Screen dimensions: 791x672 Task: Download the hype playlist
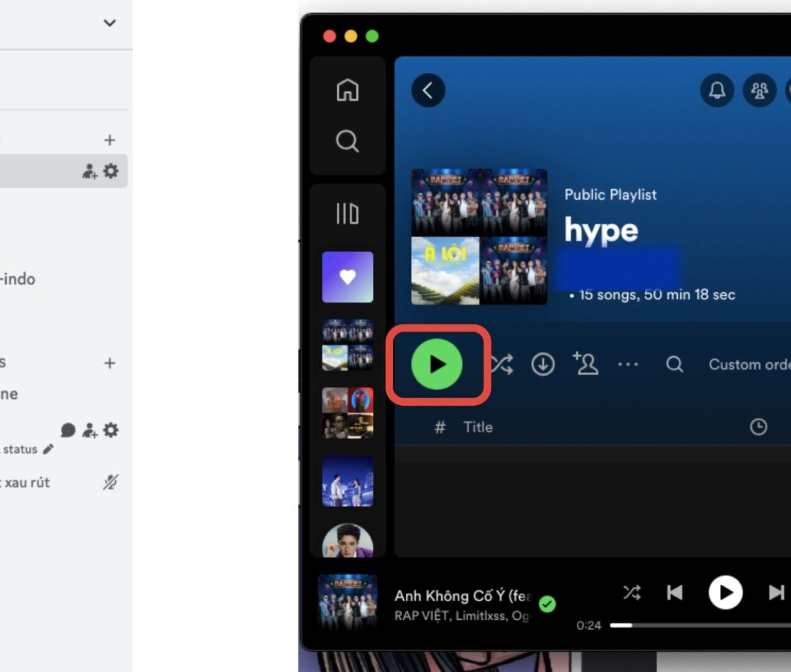pyautogui.click(x=542, y=365)
